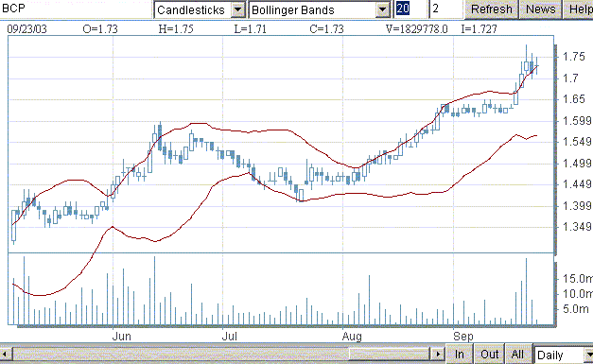The image size is (593, 364).
Task: Click the Sep month axis label
Action: tap(462, 336)
